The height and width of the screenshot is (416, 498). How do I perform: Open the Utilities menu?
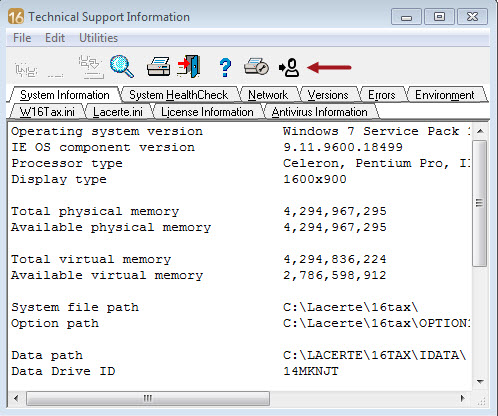[x=98, y=38]
